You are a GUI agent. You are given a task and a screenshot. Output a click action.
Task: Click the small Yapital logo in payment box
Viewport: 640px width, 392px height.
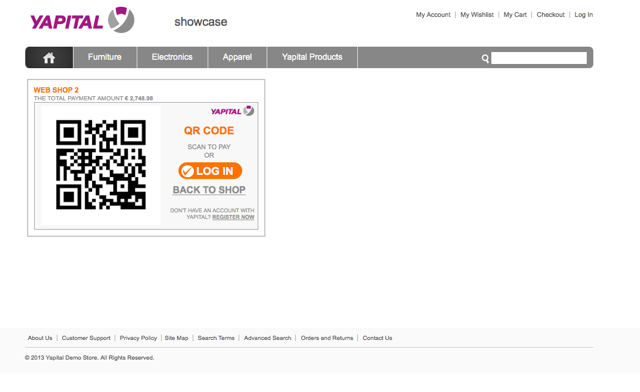point(232,111)
